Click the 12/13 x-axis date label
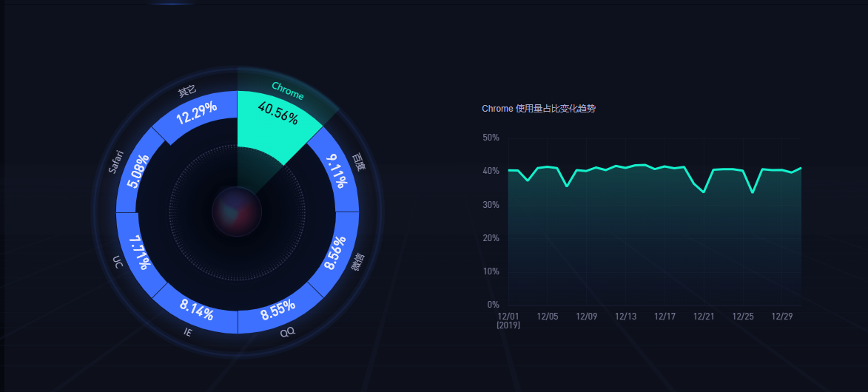 [x=625, y=317]
